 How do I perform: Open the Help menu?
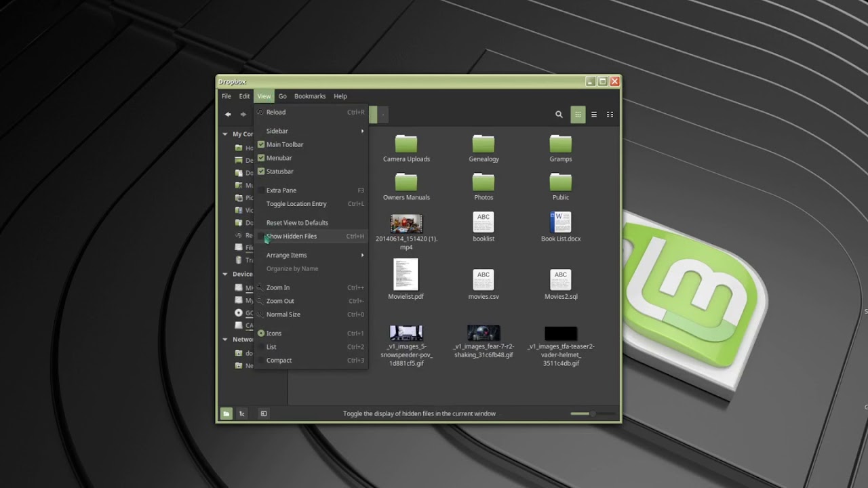(x=340, y=96)
